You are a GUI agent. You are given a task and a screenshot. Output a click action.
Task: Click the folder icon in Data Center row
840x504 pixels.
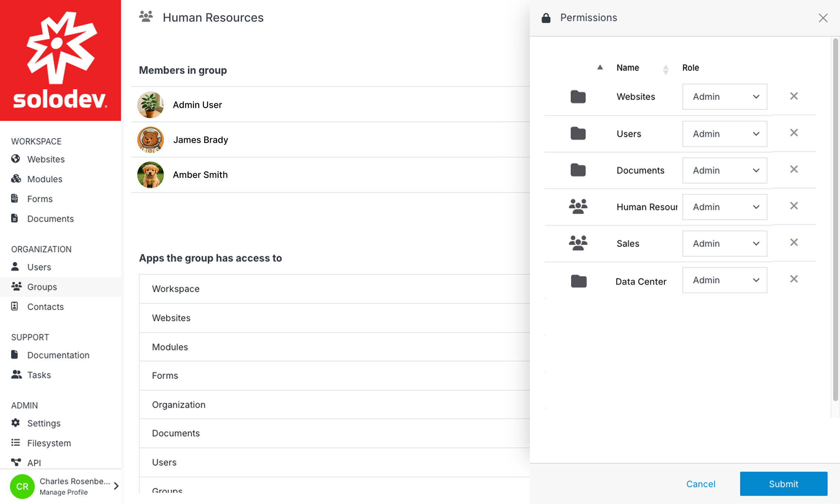click(x=579, y=281)
